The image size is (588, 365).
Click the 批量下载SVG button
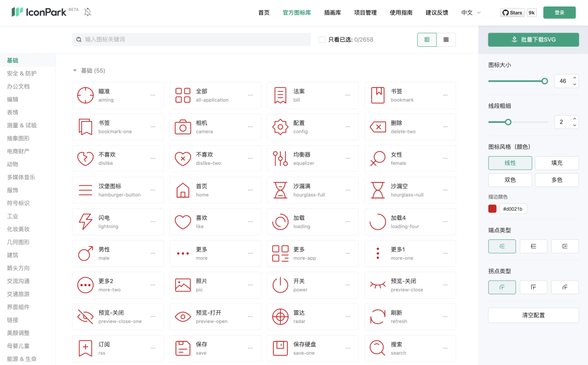[533, 40]
